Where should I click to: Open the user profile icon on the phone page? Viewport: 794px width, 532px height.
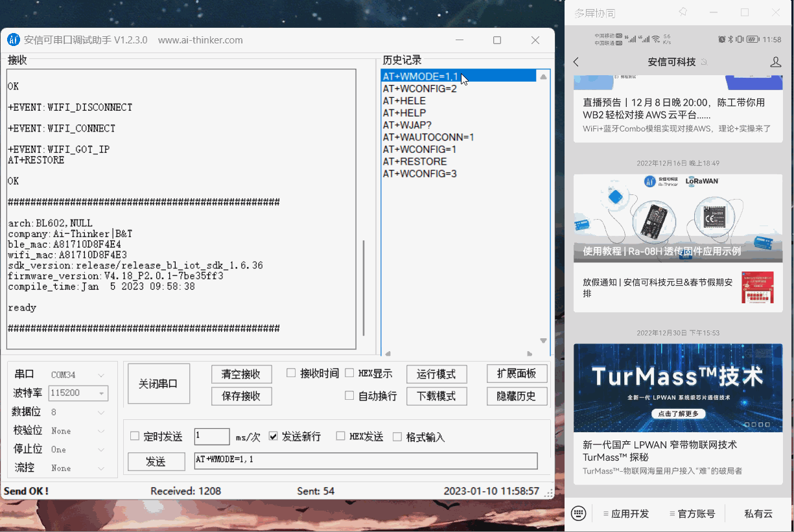[776, 62]
